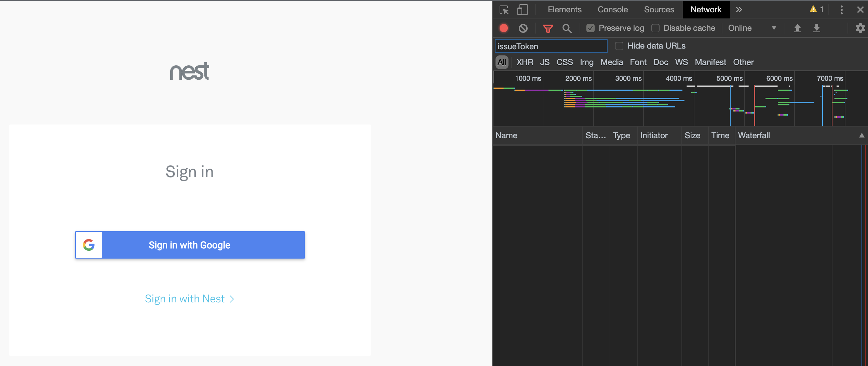The height and width of the screenshot is (366, 868).
Task: Check Hide data URLs checkbox
Action: [x=619, y=46]
